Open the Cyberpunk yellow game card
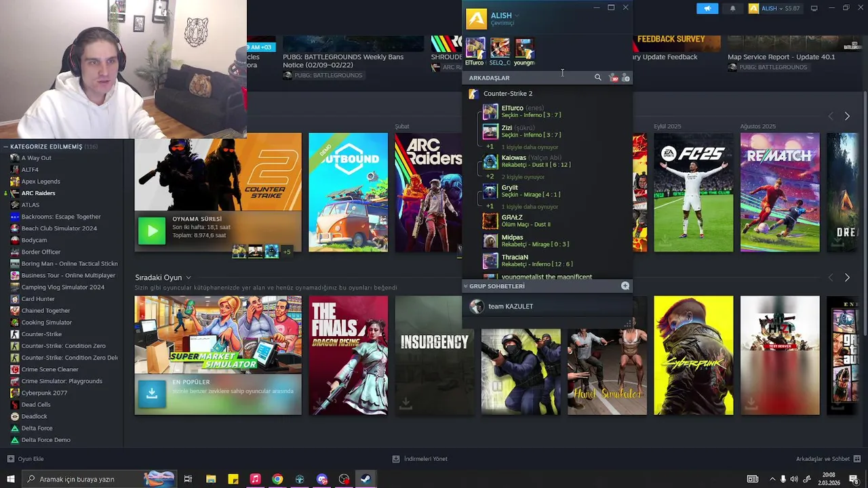868x488 pixels. 693,355
